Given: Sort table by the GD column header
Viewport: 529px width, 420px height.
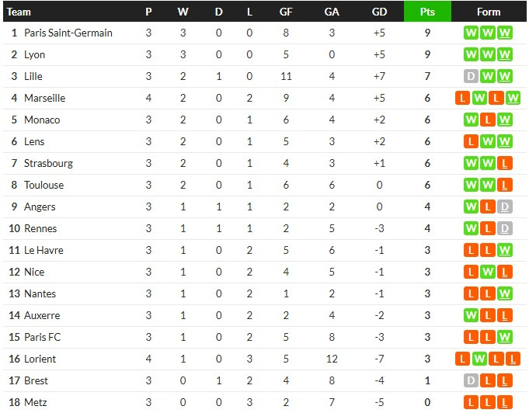Looking at the screenshot, I should [379, 12].
